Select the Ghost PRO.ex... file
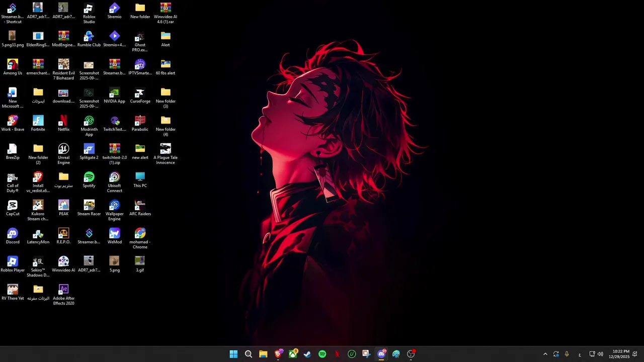644x362 pixels. coord(140,41)
